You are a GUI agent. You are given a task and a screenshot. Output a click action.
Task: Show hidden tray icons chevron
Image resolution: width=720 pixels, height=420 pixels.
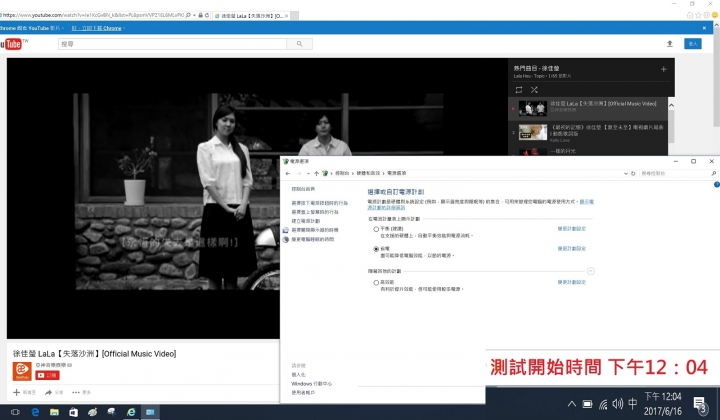pyautogui.click(x=572, y=404)
